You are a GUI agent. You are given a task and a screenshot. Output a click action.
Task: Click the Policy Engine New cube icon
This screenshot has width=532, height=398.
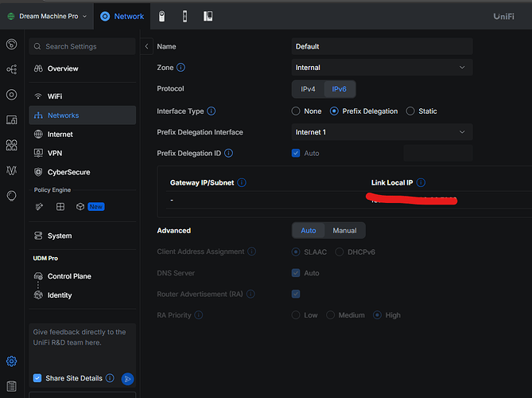[80, 207]
